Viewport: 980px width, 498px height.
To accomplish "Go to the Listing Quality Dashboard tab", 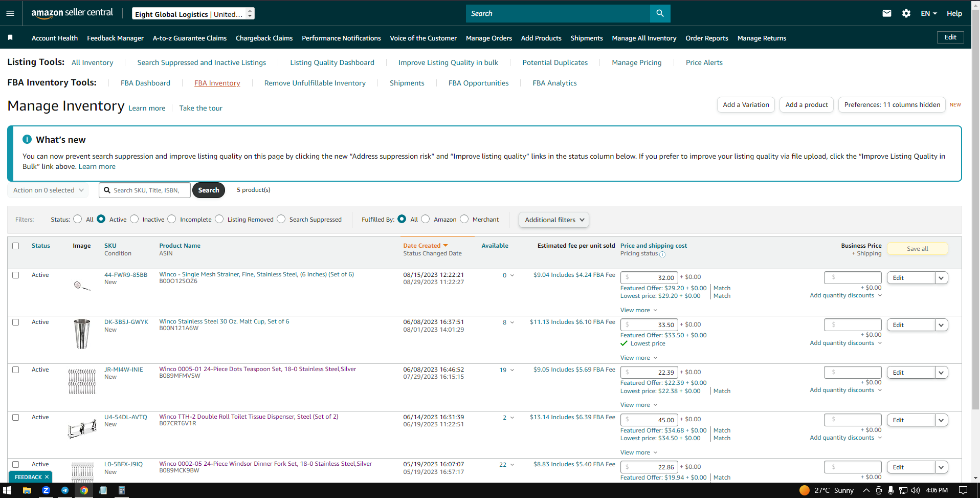I will click(x=332, y=62).
